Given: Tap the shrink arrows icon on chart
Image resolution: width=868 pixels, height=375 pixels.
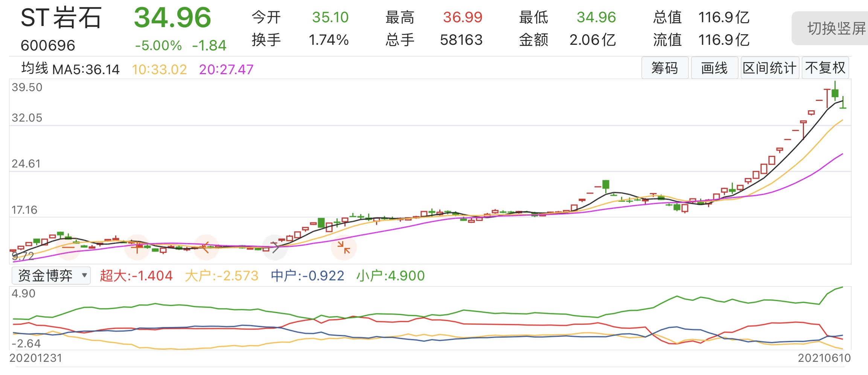Looking at the screenshot, I should 344,247.
